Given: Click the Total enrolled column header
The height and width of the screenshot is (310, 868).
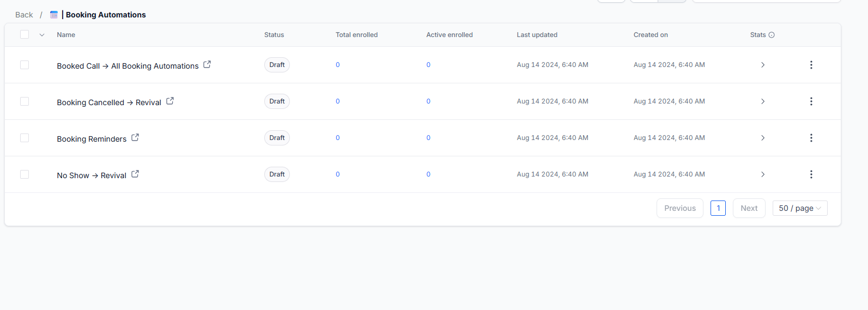Looking at the screenshot, I should coord(356,35).
